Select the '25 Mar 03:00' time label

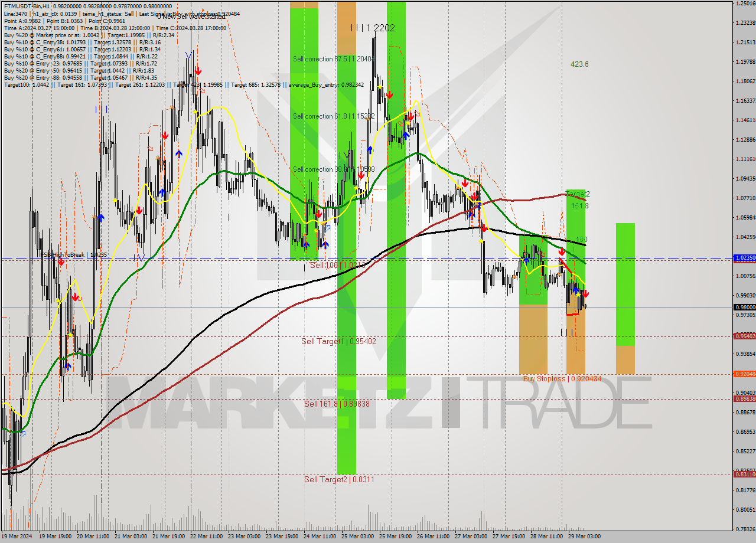(357, 537)
